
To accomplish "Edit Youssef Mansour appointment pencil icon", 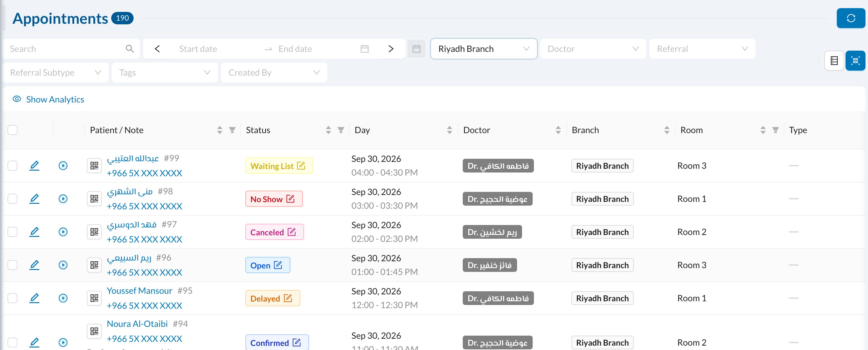I will pyautogui.click(x=34, y=298).
